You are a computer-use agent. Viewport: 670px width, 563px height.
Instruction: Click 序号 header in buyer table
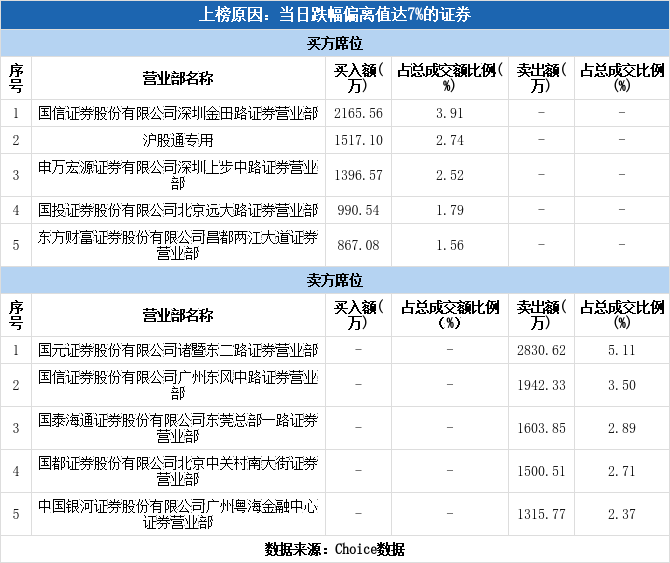point(16,78)
